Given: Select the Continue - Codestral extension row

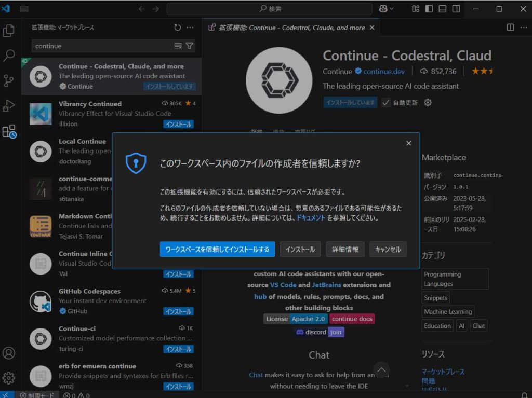Looking at the screenshot, I should point(111,76).
